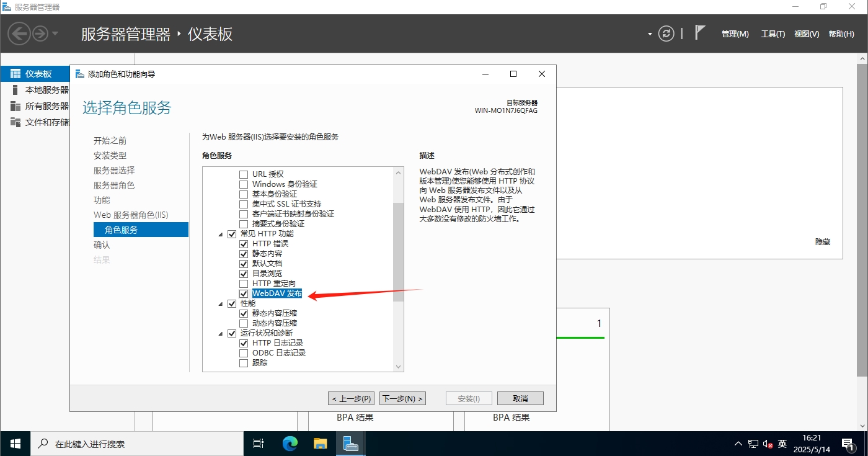Viewport: 868px width, 456px height.
Task: Check the 动态内容压缩 checkbox
Action: tap(244, 323)
